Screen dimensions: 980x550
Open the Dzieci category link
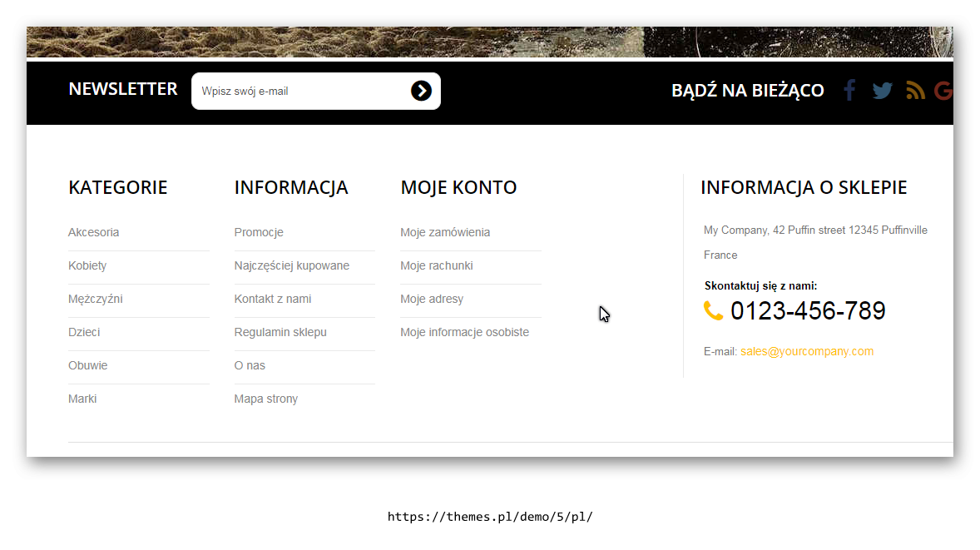pyautogui.click(x=84, y=332)
